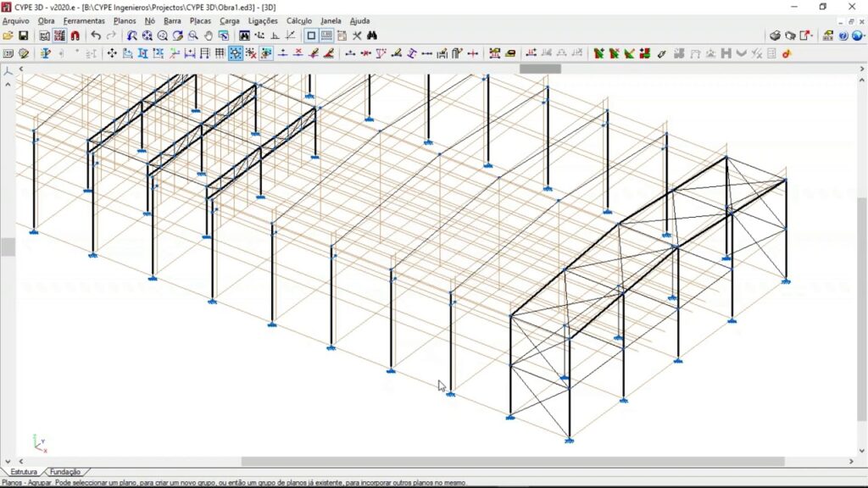Click the horizontal scrollbar at the bottom
Image resolution: width=868 pixels, height=488 pixels.
click(x=513, y=462)
